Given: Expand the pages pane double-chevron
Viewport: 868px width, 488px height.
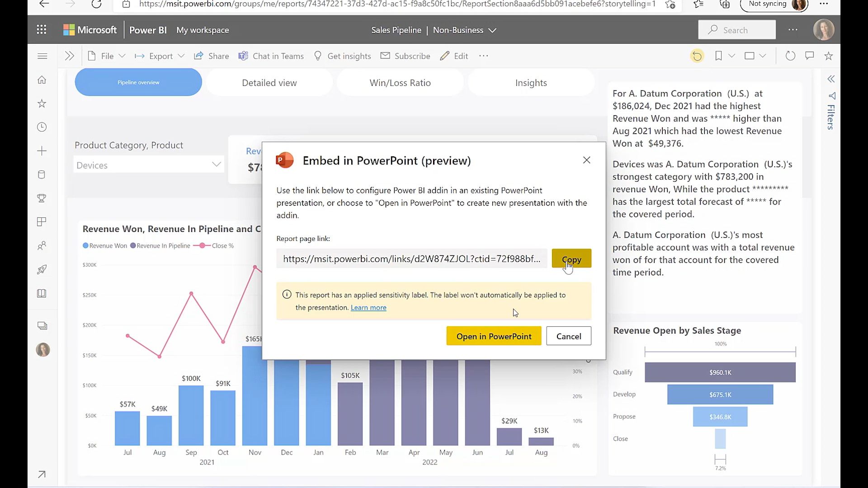Looking at the screenshot, I should [x=69, y=56].
